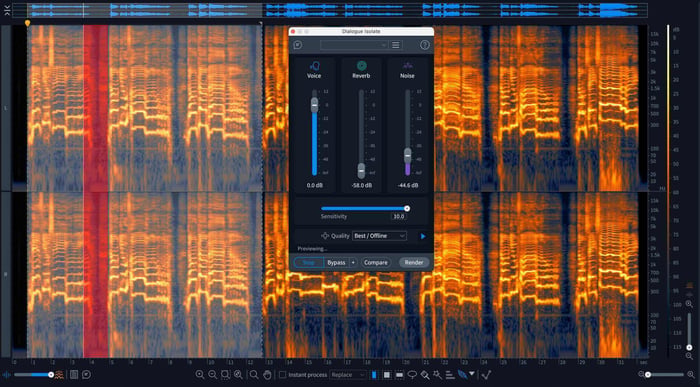This screenshot has width=700, height=387.
Task: Click the Dialogue Isolate comment bubble icon
Action: [298, 45]
